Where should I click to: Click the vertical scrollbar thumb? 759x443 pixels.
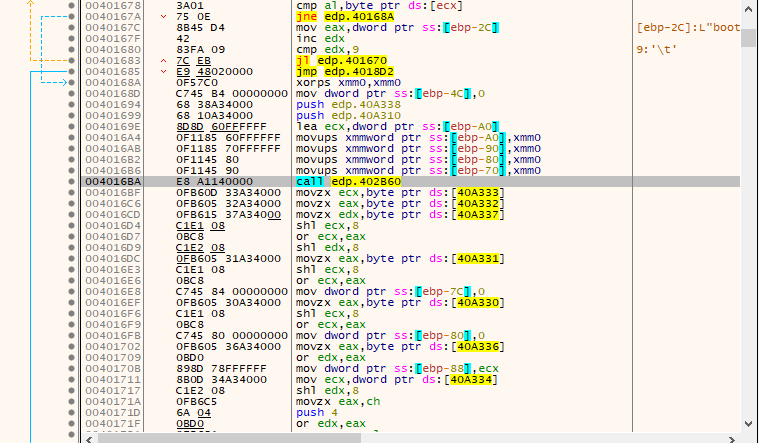tap(748, 38)
